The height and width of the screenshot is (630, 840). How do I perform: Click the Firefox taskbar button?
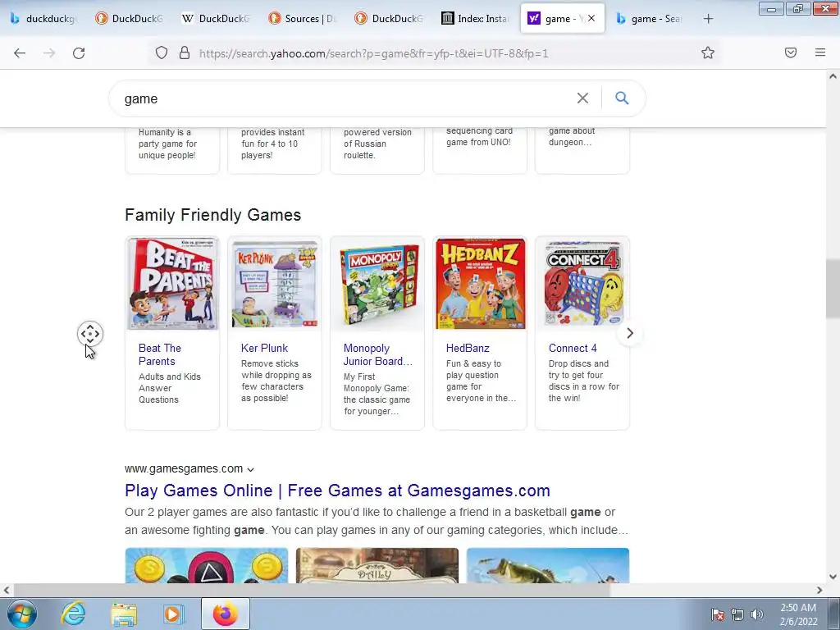[226, 614]
